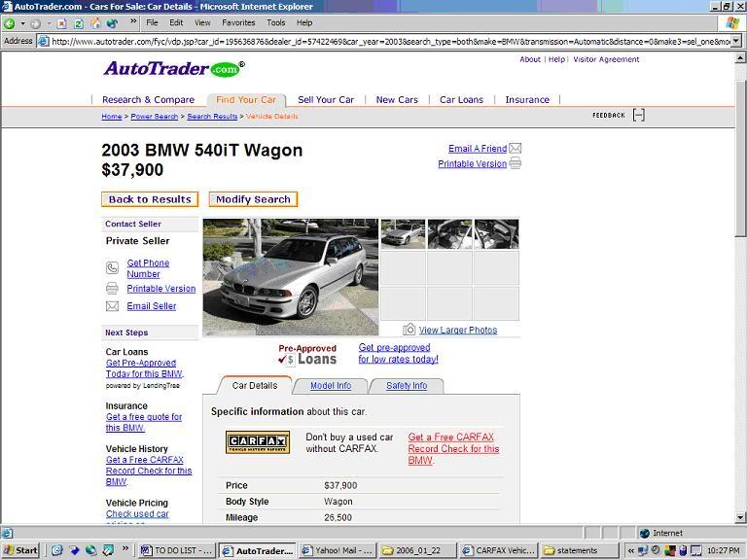Go to Search Results breadcrumb link
This screenshot has height=560, width=747.
point(212,117)
